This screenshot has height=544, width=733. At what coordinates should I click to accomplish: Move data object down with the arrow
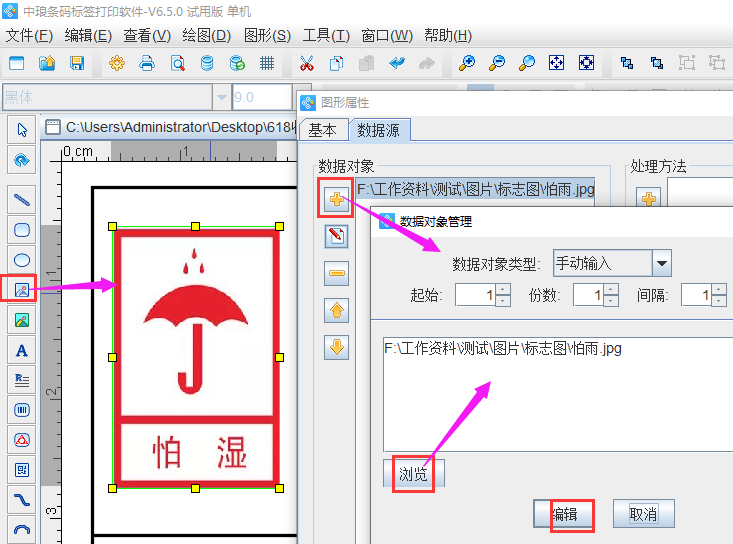337,347
